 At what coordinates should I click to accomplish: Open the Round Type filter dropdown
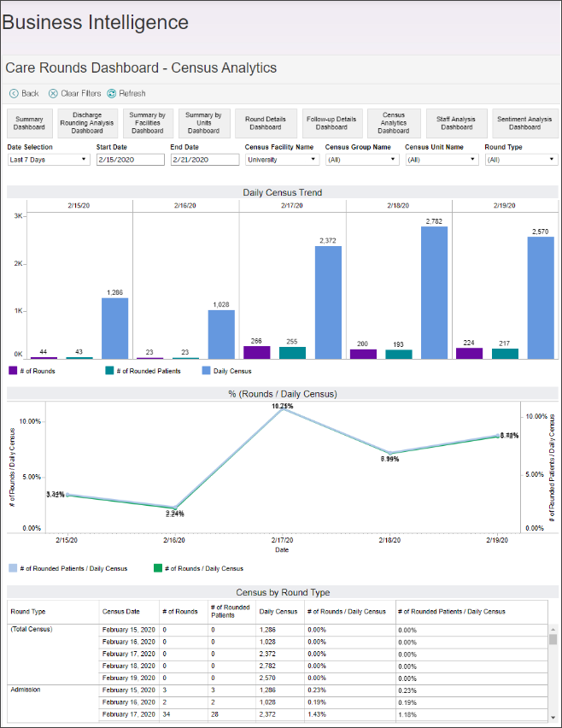point(520,160)
